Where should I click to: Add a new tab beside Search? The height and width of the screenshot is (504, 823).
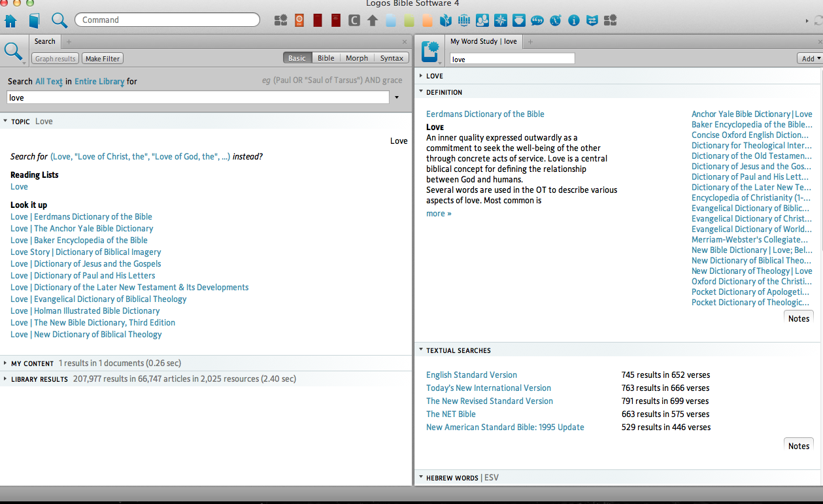(x=69, y=42)
